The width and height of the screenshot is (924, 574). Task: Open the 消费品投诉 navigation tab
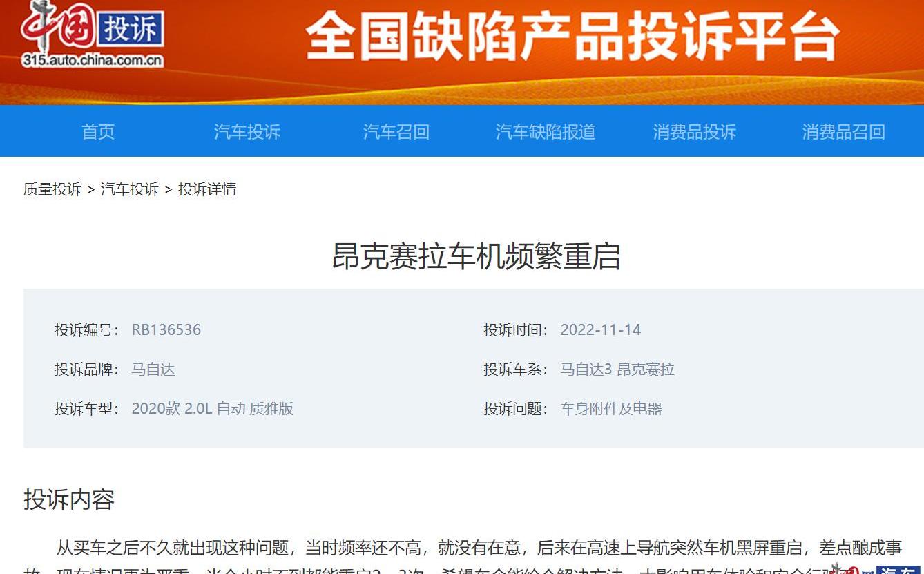pos(695,132)
